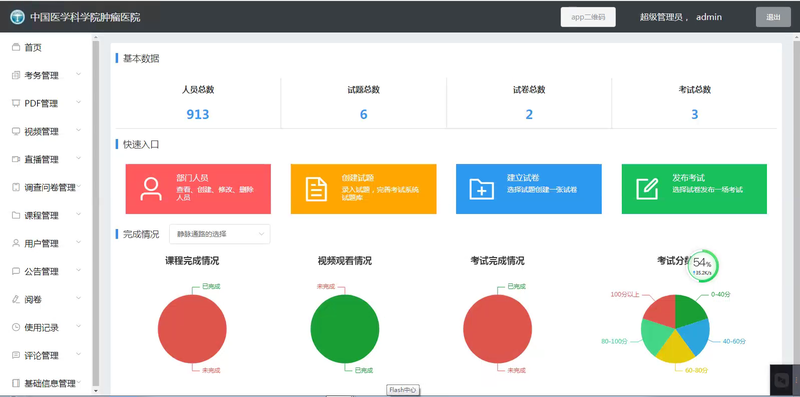Open the 评论管理 menu label

42,356
